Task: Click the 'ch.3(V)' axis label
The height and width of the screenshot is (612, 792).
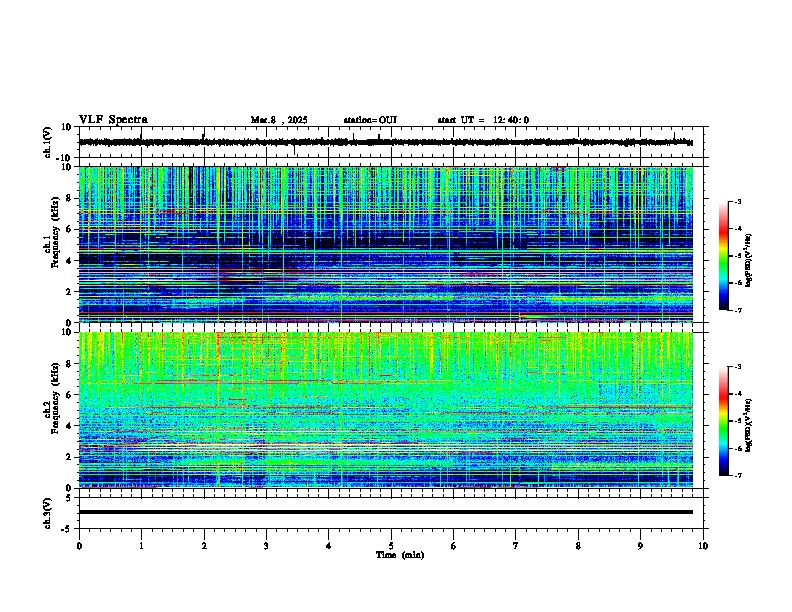Action: tap(48, 513)
